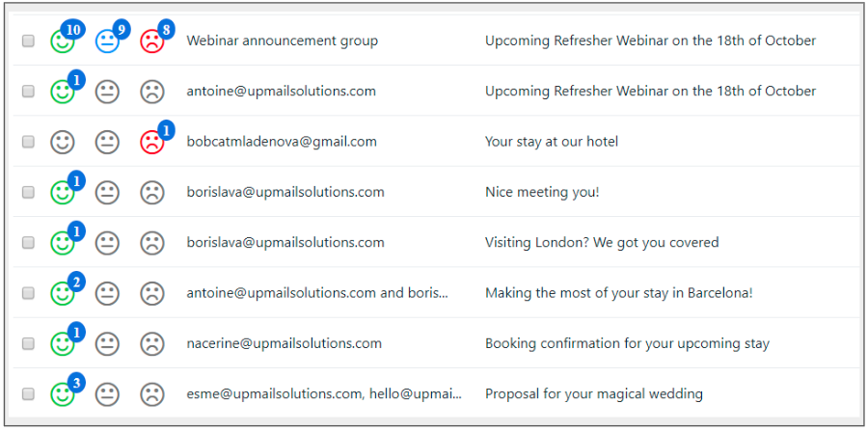Check the box for nacerine@upmailsolutions.com
868x431 pixels.
click(28, 343)
